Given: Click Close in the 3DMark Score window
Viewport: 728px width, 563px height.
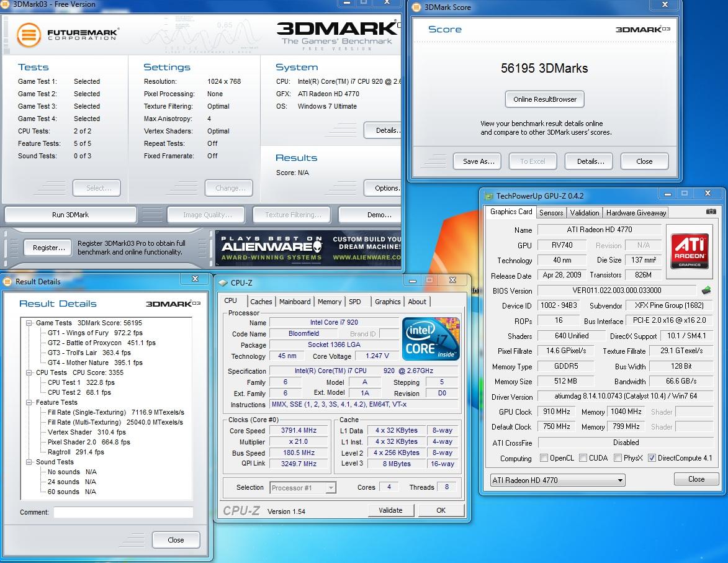Looking at the screenshot, I should tap(644, 161).
